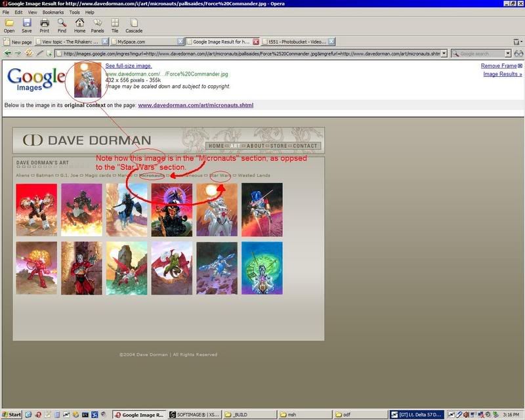Open the msh folder taskbar button
The height and width of the screenshot is (420, 525).
point(305,415)
